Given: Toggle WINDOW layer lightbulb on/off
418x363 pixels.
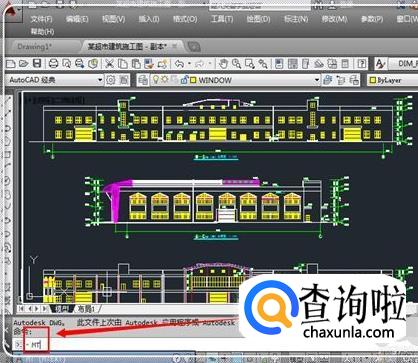Looking at the screenshot, I should pos(155,80).
